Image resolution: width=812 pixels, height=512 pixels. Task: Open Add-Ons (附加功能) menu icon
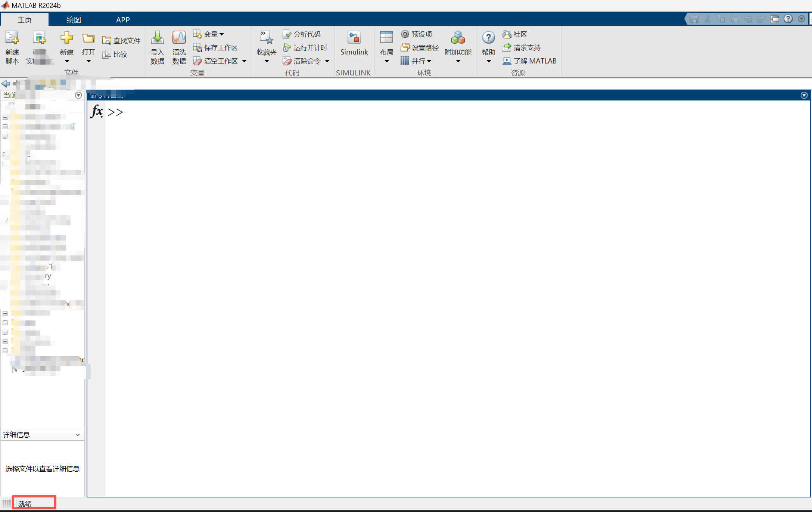458,38
